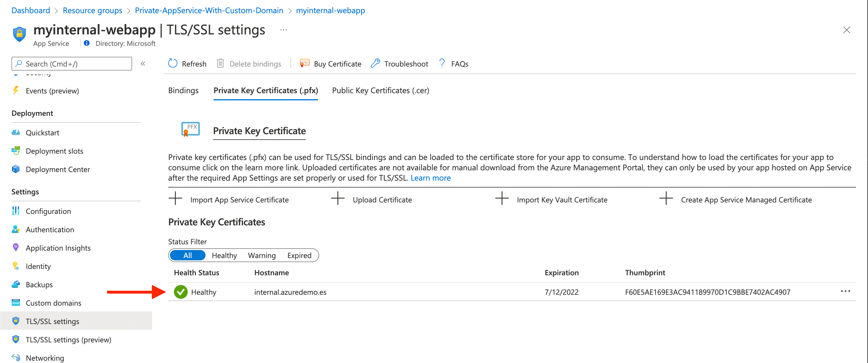Filter certificates by Expired status
The width and height of the screenshot is (868, 363).
click(299, 255)
